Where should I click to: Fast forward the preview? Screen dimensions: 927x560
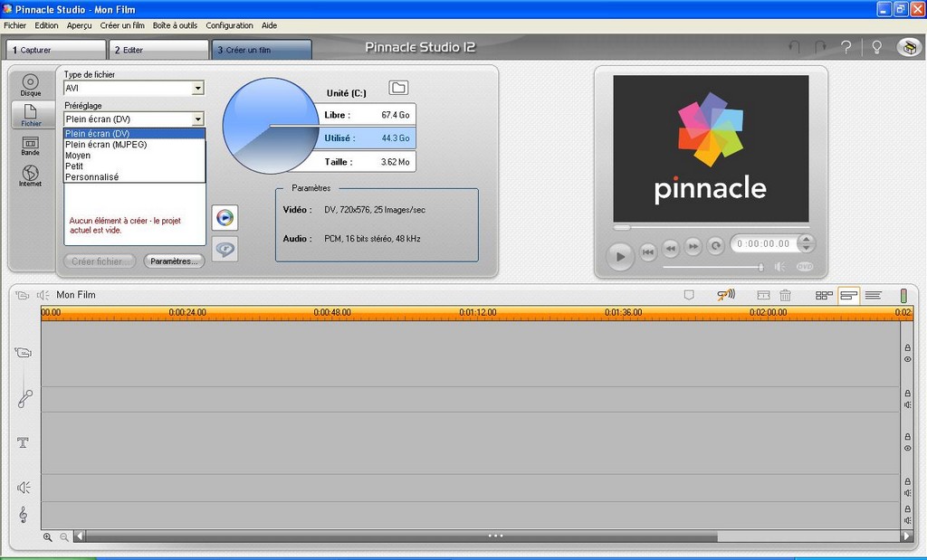click(693, 246)
